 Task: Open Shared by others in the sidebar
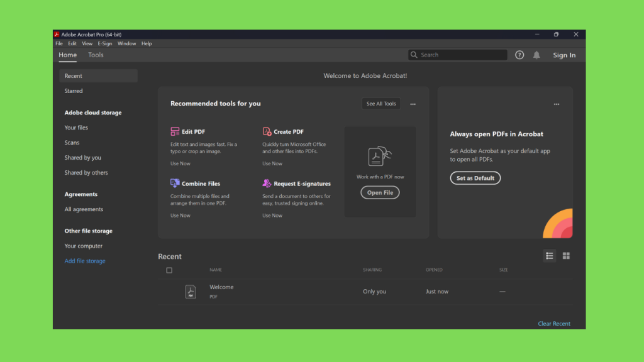tap(86, 172)
